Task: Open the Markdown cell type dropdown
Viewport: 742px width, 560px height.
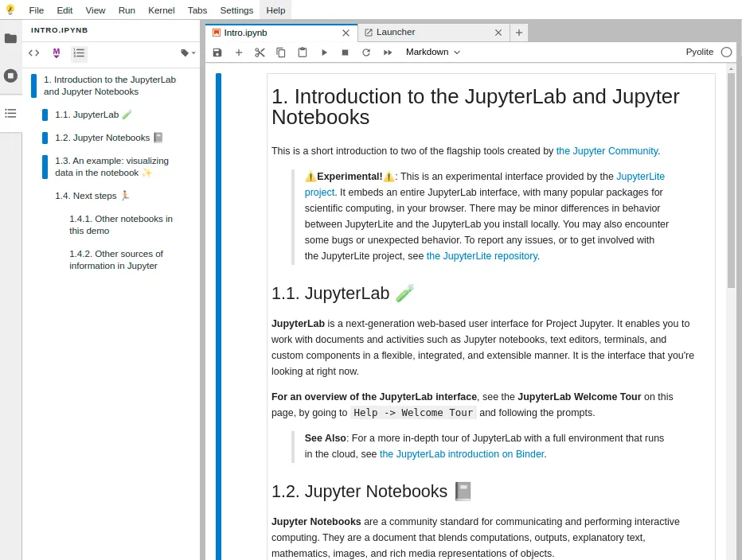Action: (432, 52)
